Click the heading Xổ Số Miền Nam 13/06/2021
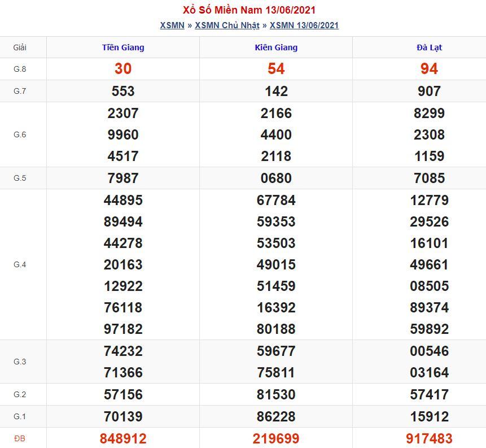This screenshot has width=486, height=448. (249, 10)
